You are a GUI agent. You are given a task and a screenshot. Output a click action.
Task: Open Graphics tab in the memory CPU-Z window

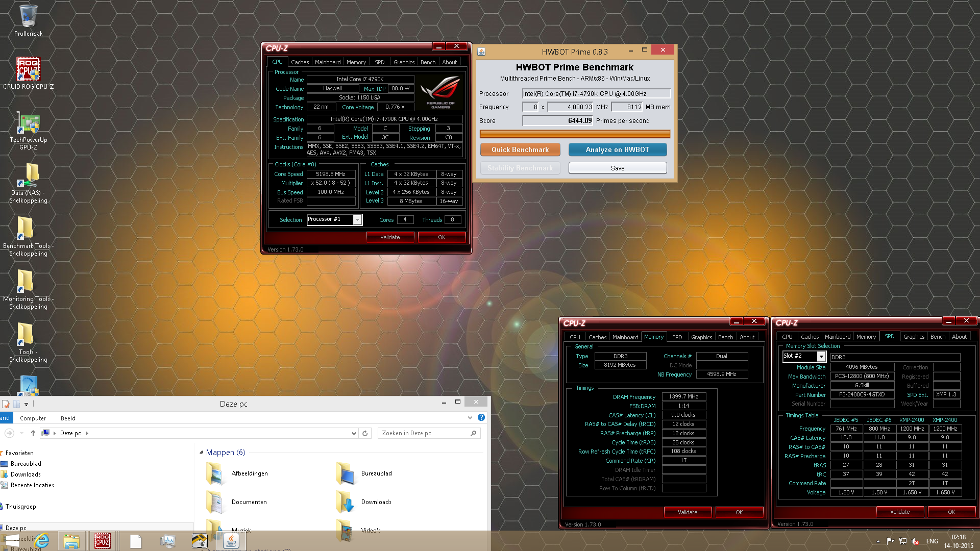click(x=701, y=337)
